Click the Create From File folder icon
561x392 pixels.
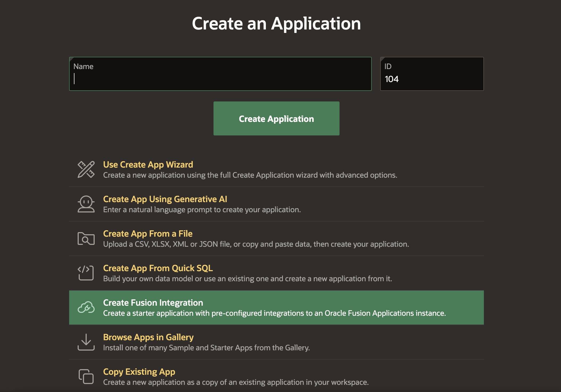pyautogui.click(x=86, y=238)
